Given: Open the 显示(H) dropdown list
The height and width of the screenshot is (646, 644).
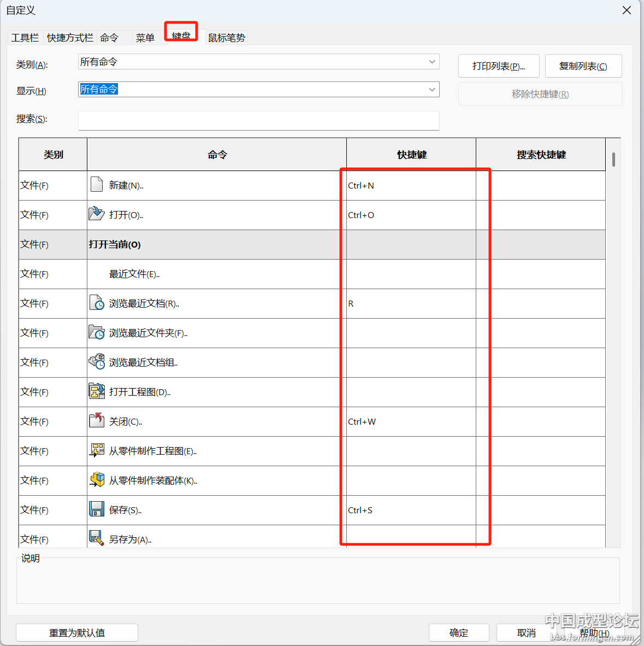Looking at the screenshot, I should [432, 90].
